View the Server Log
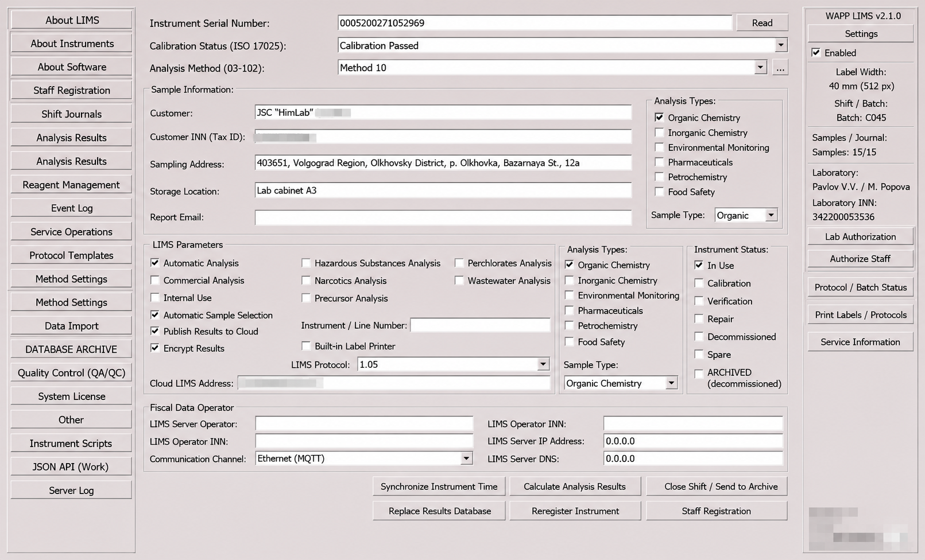This screenshot has height=560, width=925. pos(72,491)
